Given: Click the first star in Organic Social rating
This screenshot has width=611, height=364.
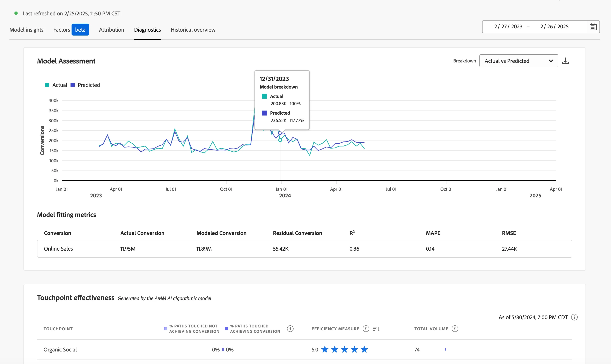Looking at the screenshot, I should tap(325, 349).
